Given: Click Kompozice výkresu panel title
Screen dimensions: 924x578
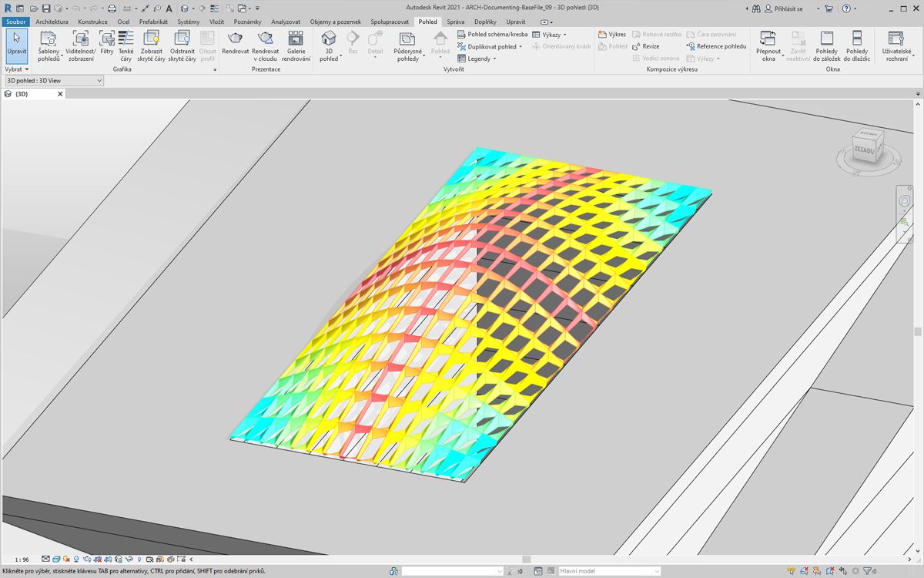Looking at the screenshot, I should click(x=672, y=69).
